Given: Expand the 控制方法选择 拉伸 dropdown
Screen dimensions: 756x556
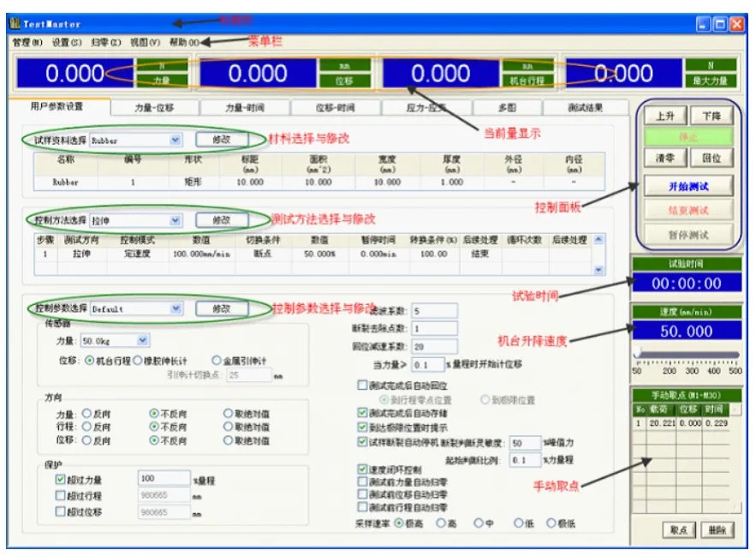Looking at the screenshot, I should [176, 220].
